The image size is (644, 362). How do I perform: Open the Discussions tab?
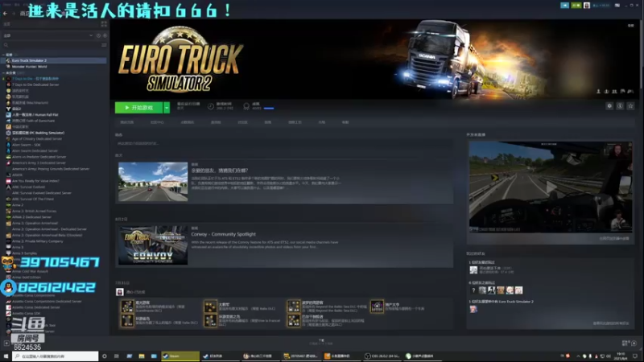[x=243, y=122]
